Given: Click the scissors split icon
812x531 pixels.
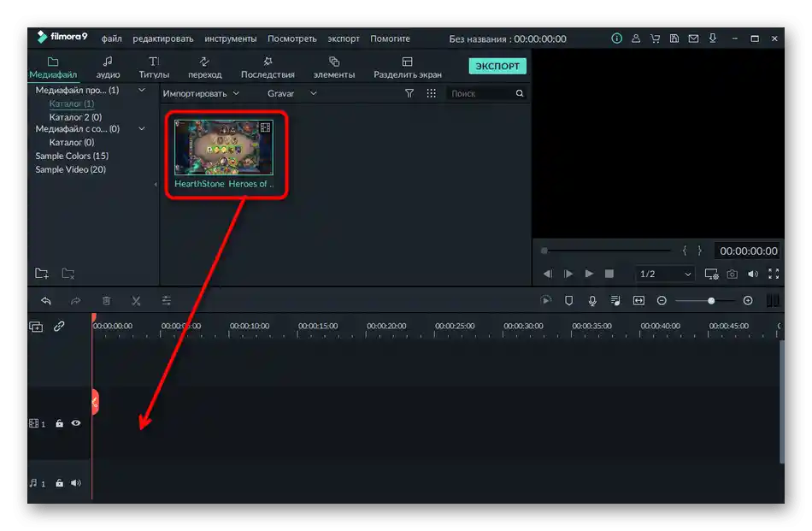Looking at the screenshot, I should pos(136,300).
